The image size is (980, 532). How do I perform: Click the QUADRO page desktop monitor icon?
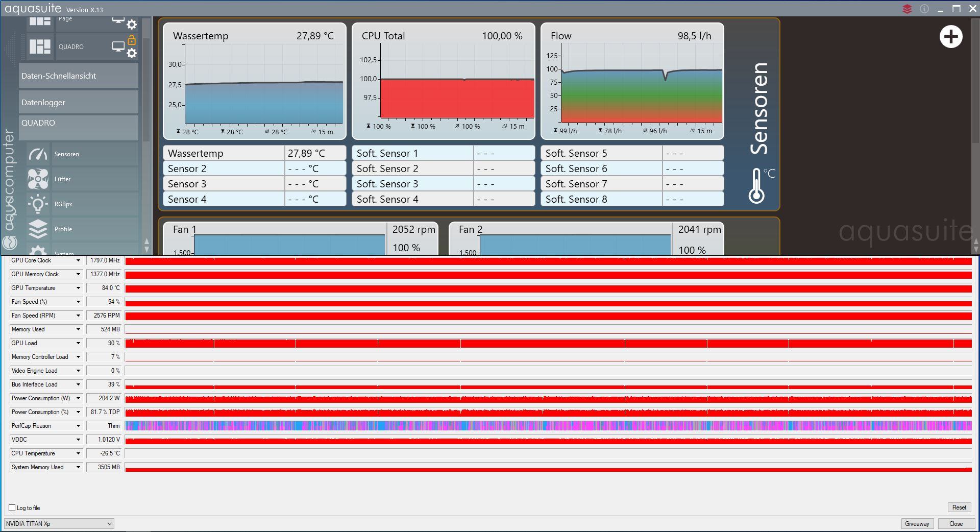point(118,47)
